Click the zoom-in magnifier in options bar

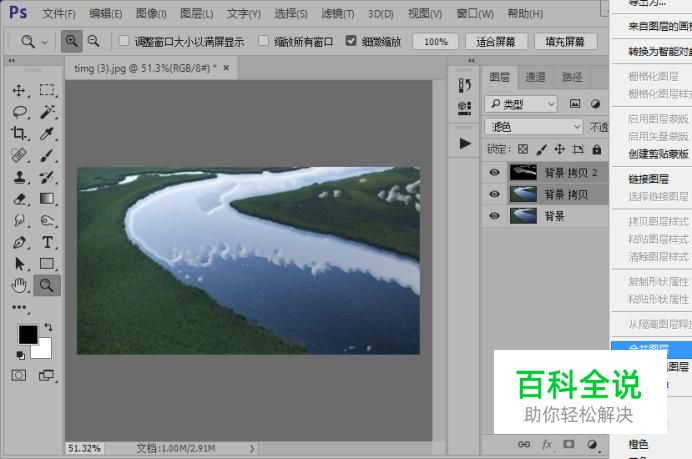[71, 41]
